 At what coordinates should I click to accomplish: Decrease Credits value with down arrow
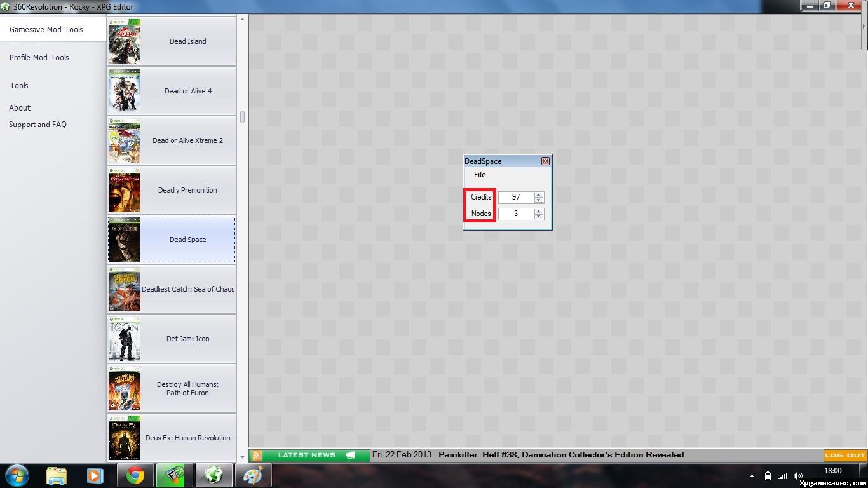click(x=539, y=200)
